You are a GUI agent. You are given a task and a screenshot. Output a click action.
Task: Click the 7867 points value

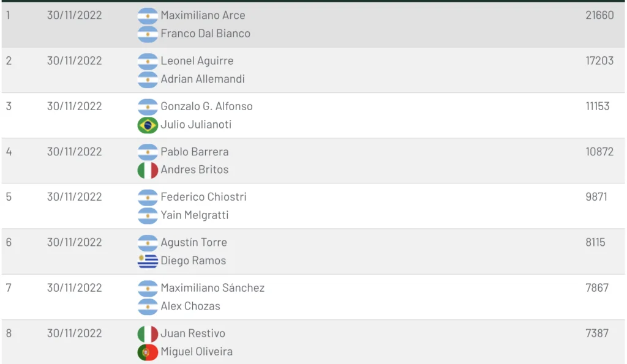pos(597,288)
